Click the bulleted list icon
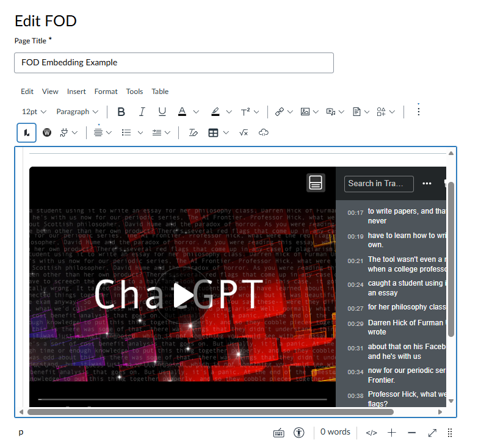Viewport: 481px width, 448px height. point(126,132)
